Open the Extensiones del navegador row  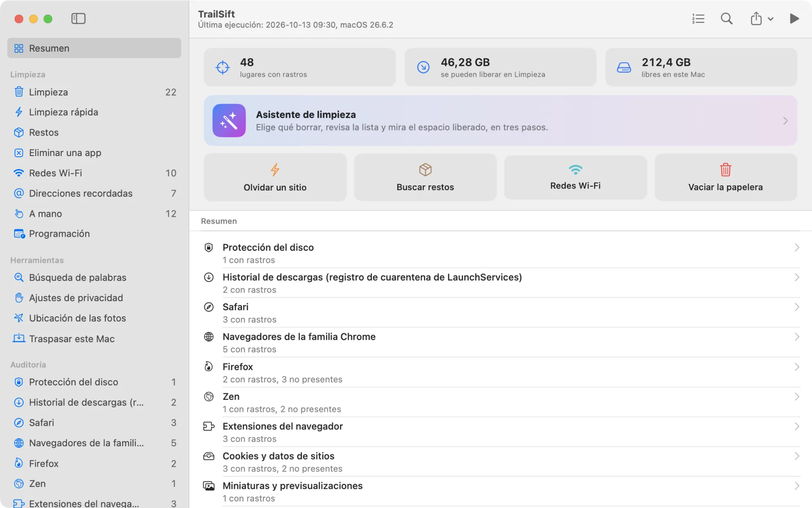[501, 432]
